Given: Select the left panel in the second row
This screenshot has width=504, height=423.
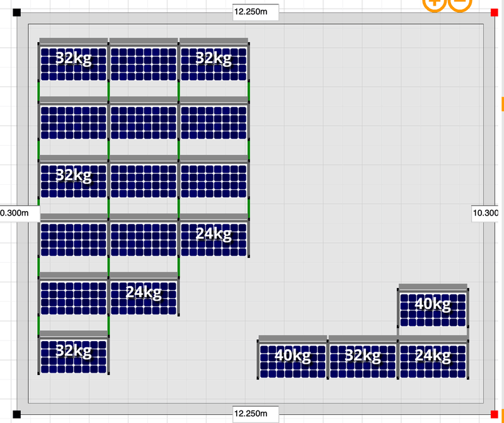Looking at the screenshot, I should coord(74,122).
